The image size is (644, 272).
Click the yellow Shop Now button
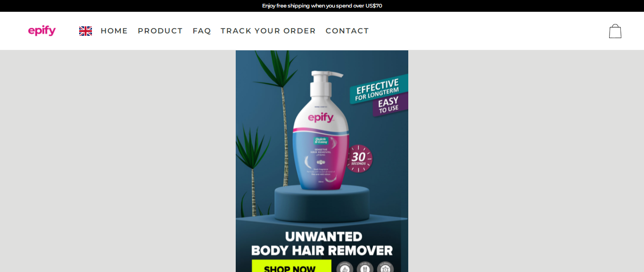click(290, 266)
